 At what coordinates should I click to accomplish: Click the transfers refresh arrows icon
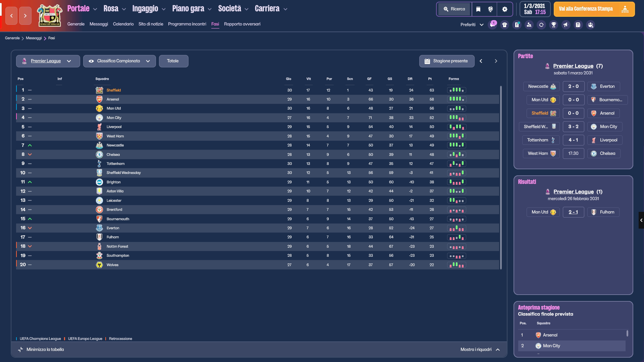[x=541, y=25]
